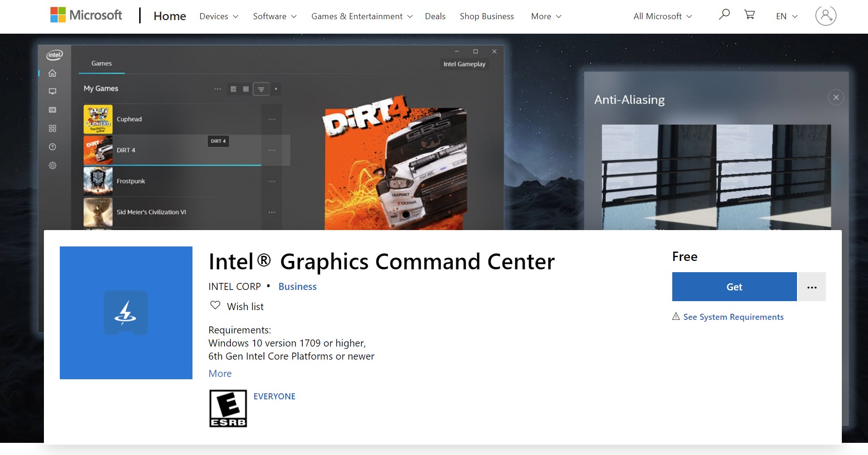Click the DiRT 4 game thumbnail
868x455 pixels.
[98, 150]
